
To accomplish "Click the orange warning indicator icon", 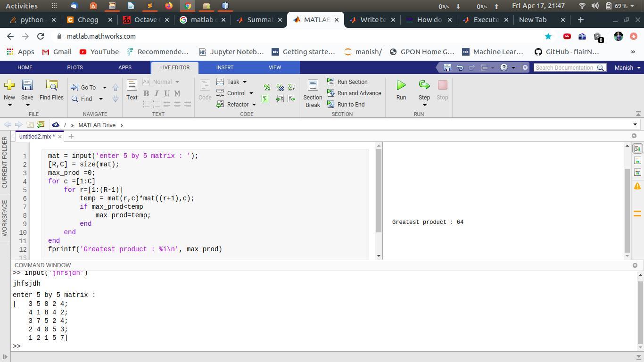I will [x=637, y=186].
